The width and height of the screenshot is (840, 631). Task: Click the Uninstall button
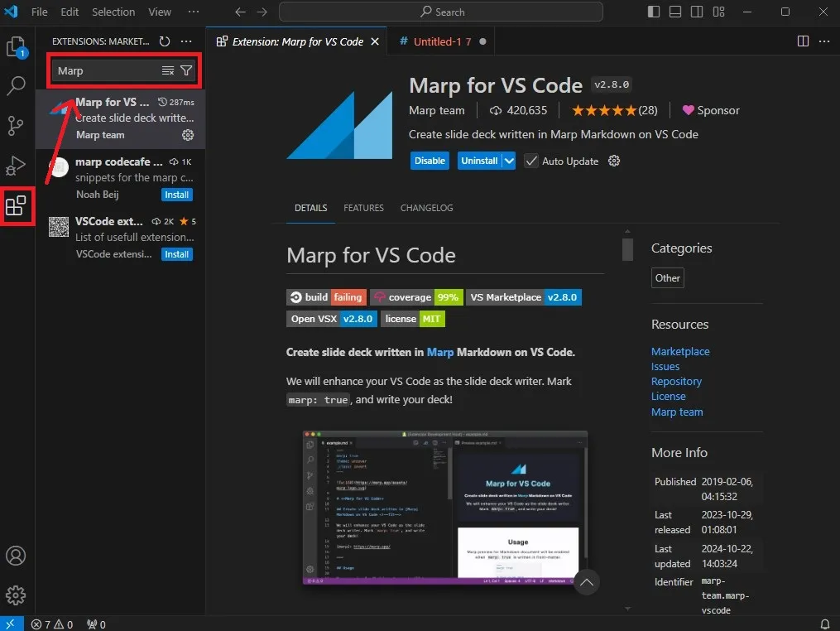coord(479,161)
